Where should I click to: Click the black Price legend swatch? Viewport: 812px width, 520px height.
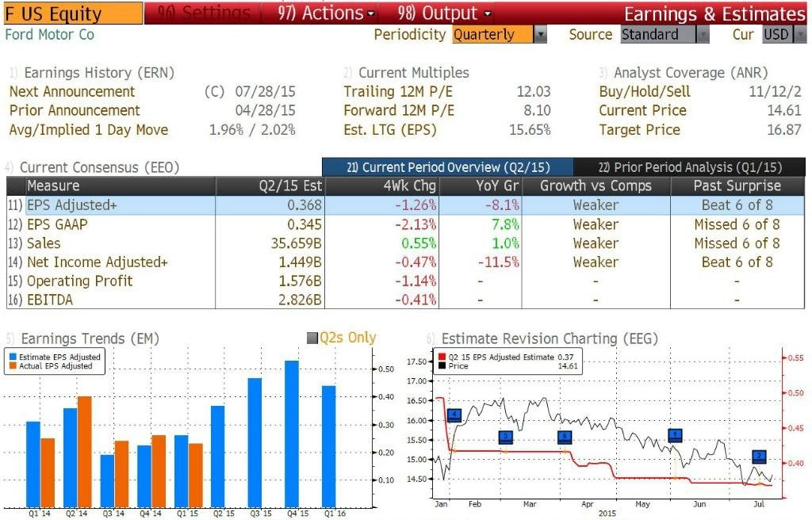pyautogui.click(x=442, y=365)
